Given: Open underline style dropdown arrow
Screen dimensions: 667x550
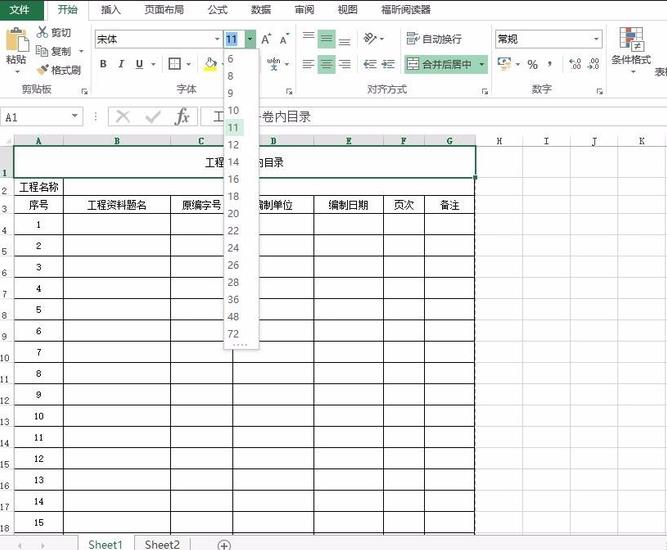Looking at the screenshot, I should tap(154, 64).
